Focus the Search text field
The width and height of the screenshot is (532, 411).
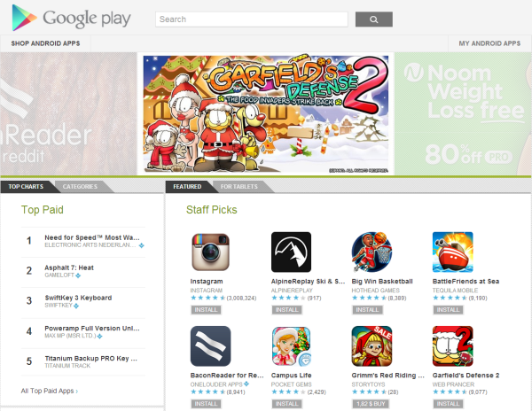(x=252, y=19)
